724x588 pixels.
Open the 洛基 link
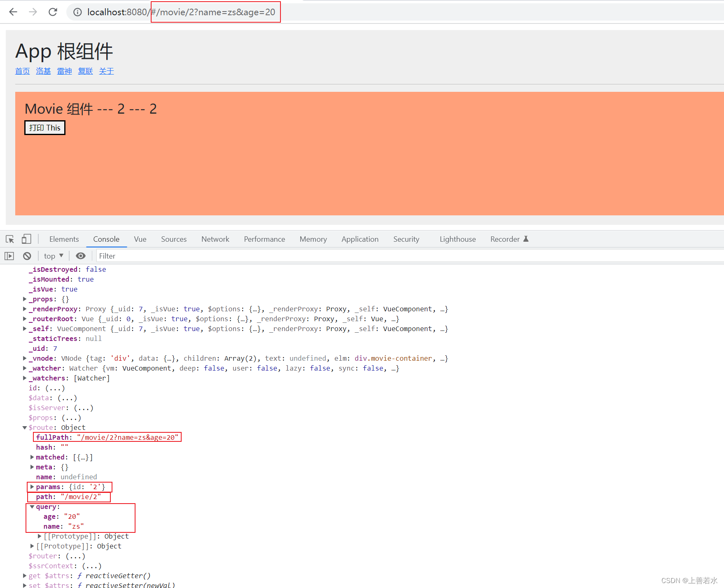click(43, 71)
